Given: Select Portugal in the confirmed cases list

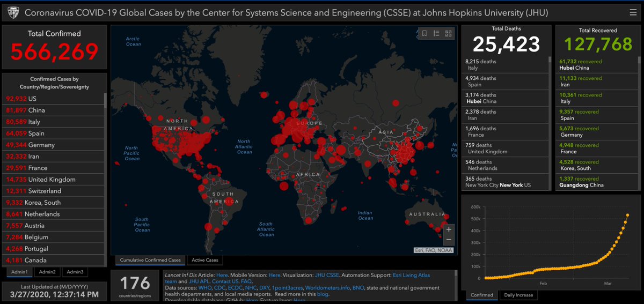Looking at the screenshot, I should 54,249.
